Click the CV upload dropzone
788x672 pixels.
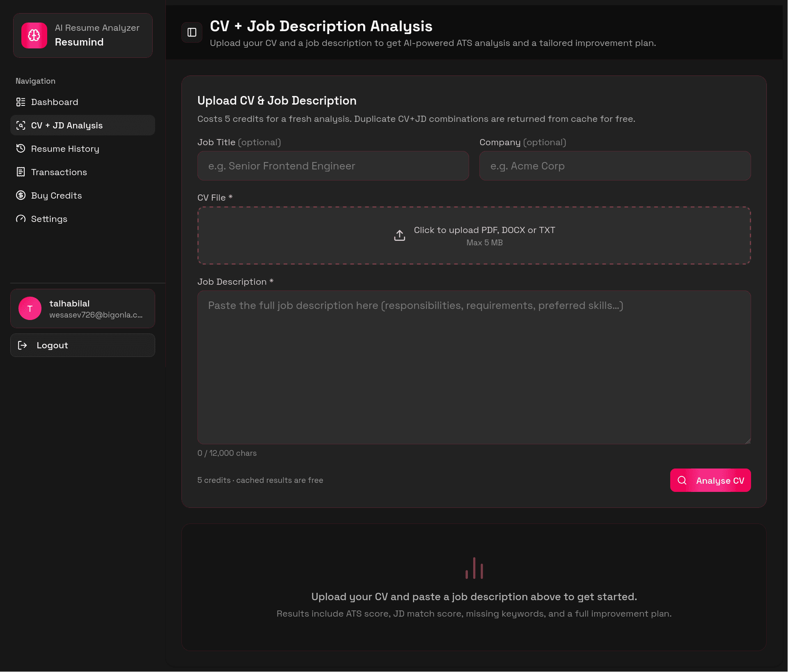[474, 235]
